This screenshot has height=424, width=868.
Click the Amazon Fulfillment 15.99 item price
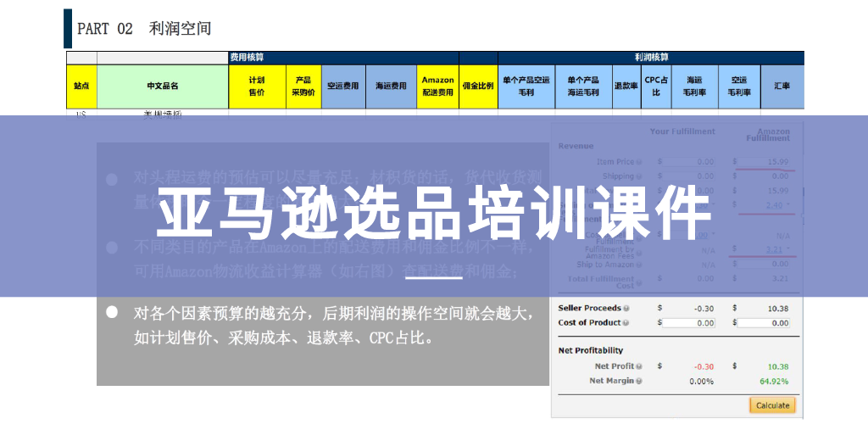point(776,162)
